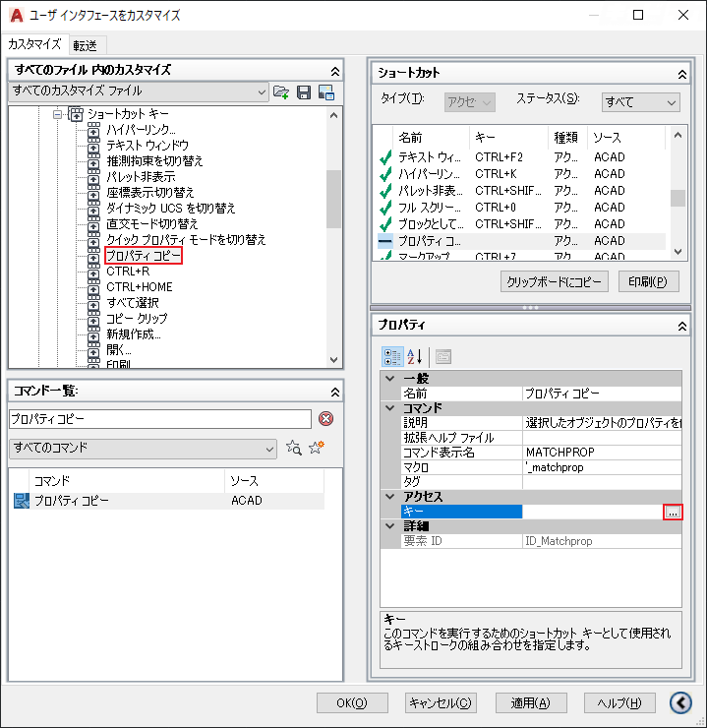Select ダイナミック UCS を切り替え tree item

pos(171,209)
